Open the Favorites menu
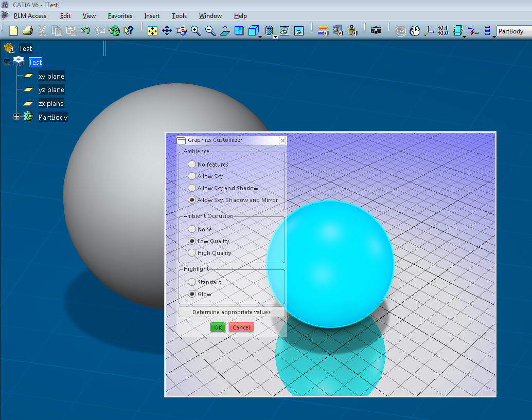Viewport: 532px width, 420px height. click(x=120, y=16)
